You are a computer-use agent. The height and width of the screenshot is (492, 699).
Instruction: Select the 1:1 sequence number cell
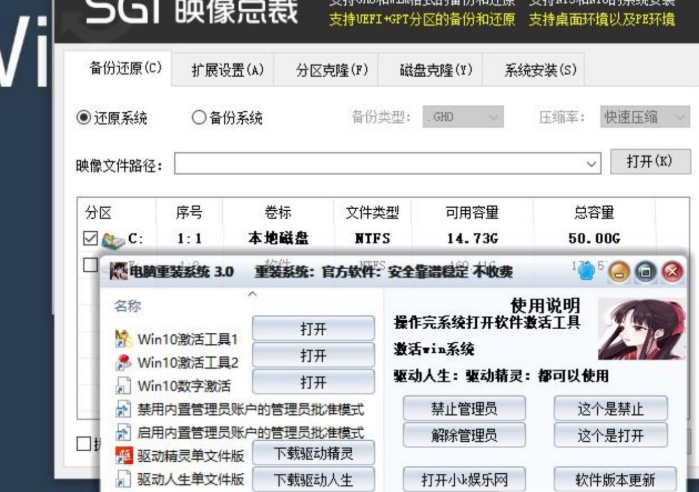tap(189, 238)
